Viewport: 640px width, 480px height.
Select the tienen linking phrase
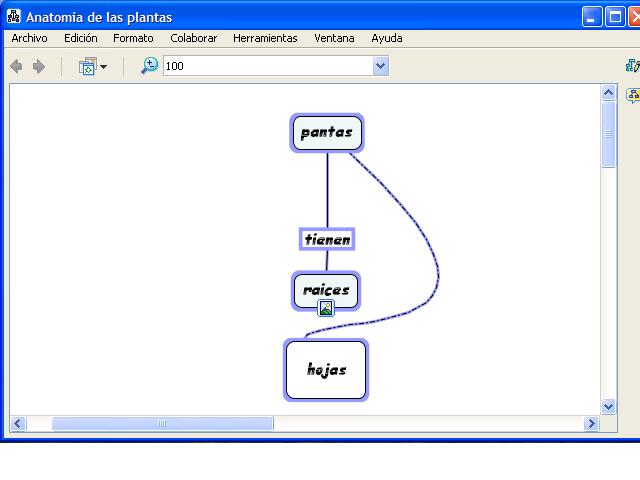pos(327,239)
